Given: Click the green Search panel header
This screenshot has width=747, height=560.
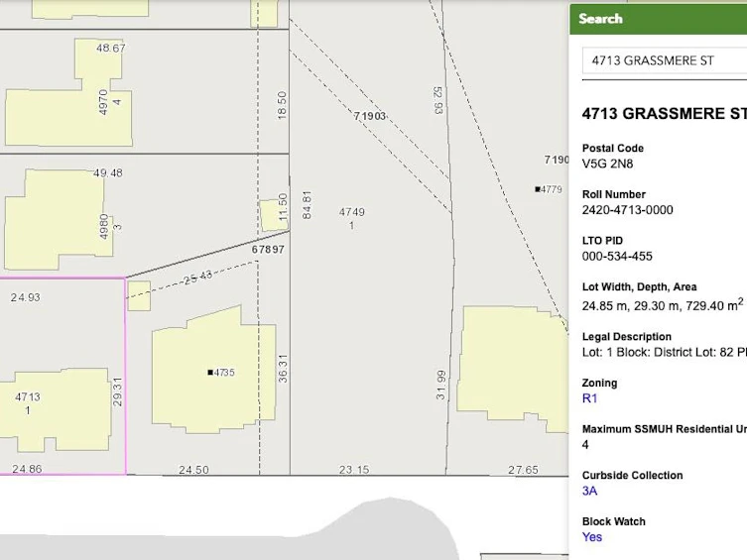Looking at the screenshot, I should pos(658,19).
